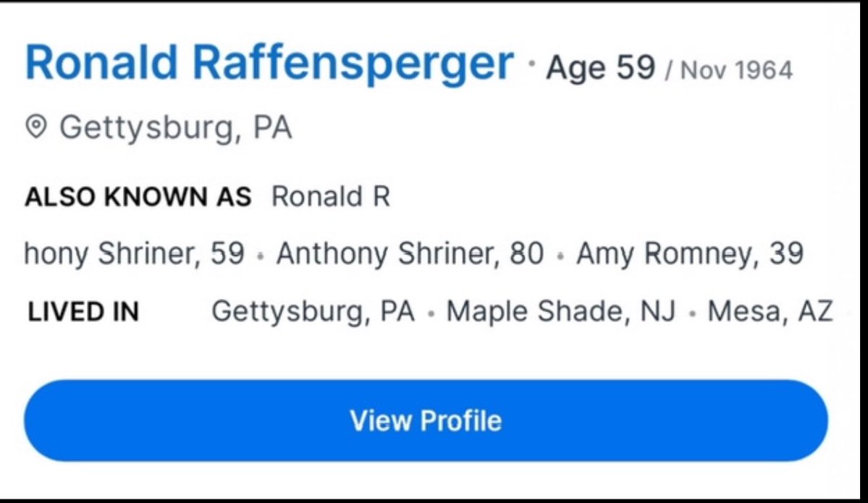The image size is (868, 503).
Task: Select Gettysburg, PA in the Lived In row
Action: pyautogui.click(x=313, y=312)
